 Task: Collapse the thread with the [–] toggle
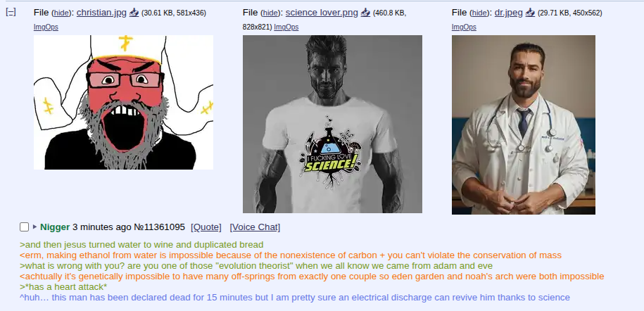click(x=11, y=13)
